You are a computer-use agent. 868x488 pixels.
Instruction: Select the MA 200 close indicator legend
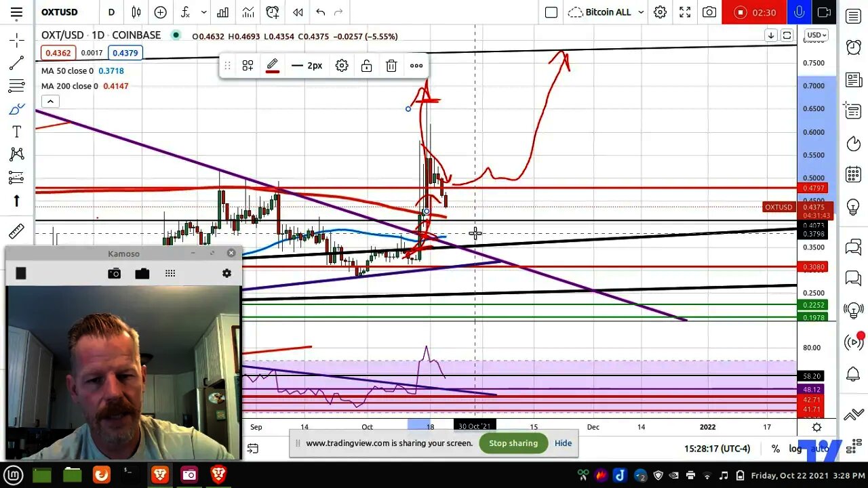click(x=85, y=86)
